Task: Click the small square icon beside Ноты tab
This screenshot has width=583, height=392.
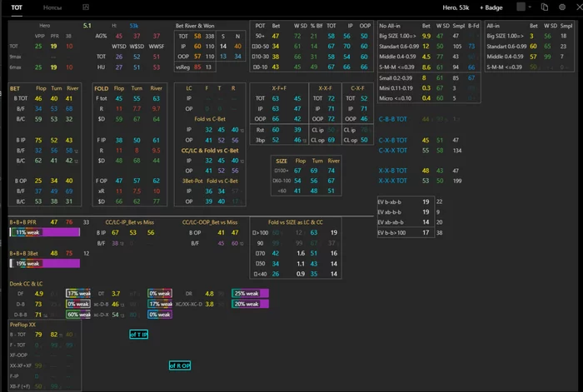Action: coord(86,7)
